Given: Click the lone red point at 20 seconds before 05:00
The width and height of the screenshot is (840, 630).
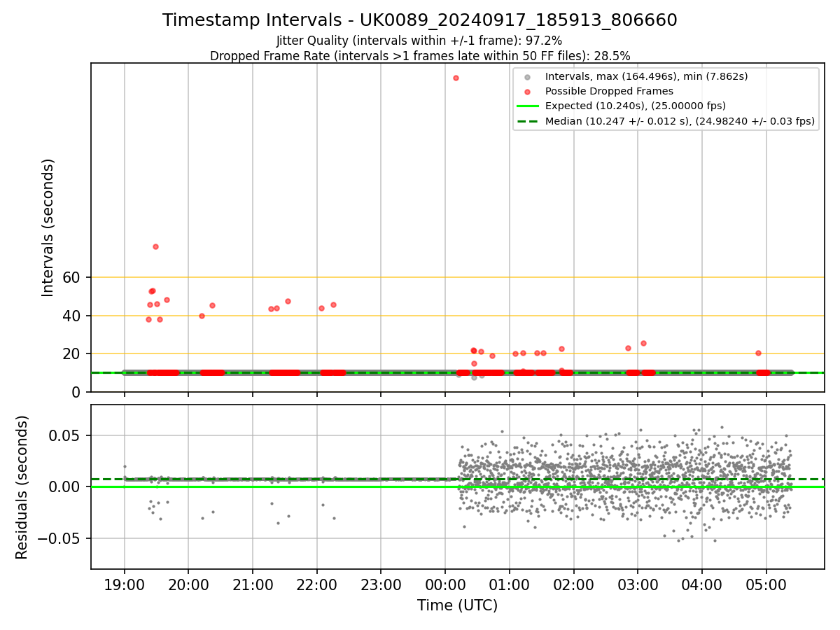Looking at the screenshot, I should point(758,353).
